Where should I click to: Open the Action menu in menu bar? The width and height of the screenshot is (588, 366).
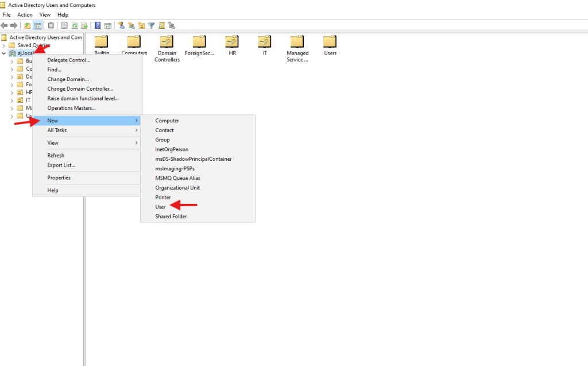25,15
